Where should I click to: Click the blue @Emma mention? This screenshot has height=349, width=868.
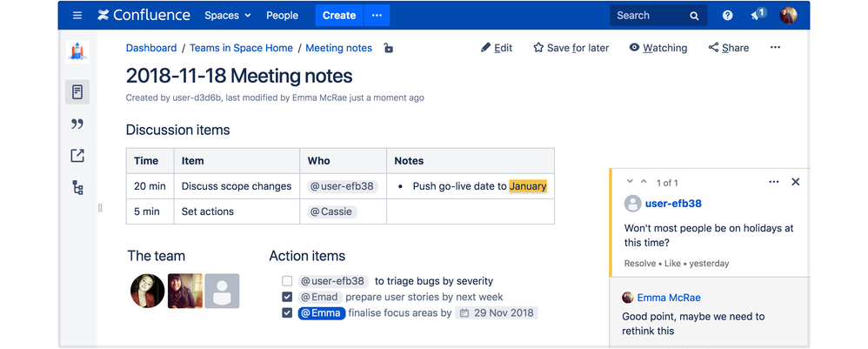coord(322,313)
